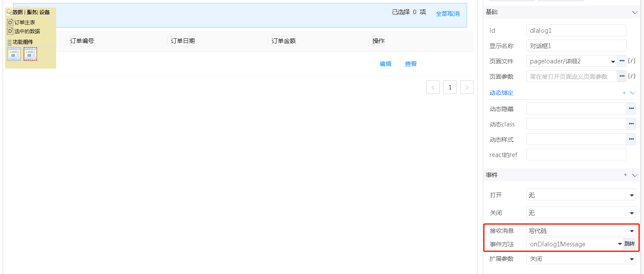
Task: Open ellipsis editor for 动态隐藏
Action: pos(631,109)
